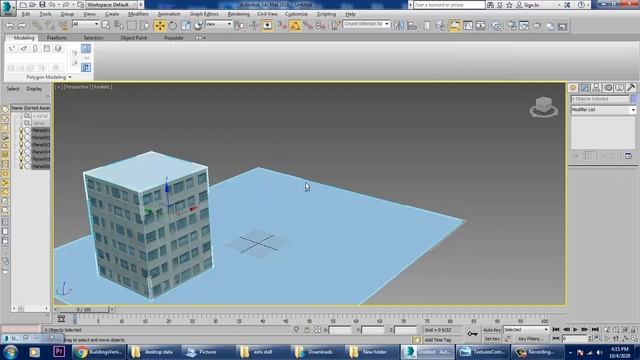Click the keyword search input field

449,5
